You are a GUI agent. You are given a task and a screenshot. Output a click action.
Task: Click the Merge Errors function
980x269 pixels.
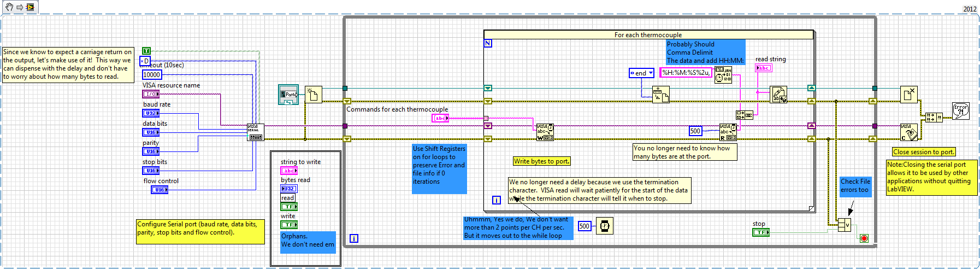pos(934,118)
